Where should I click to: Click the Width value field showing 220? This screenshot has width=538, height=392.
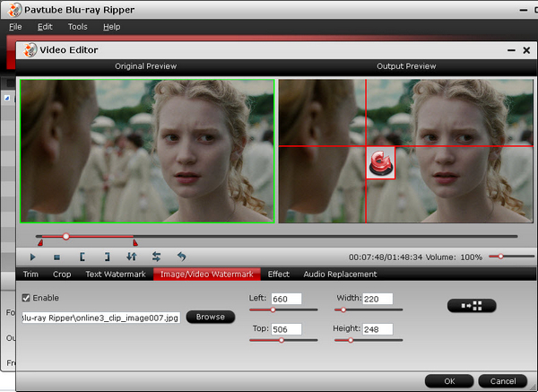[x=377, y=299]
